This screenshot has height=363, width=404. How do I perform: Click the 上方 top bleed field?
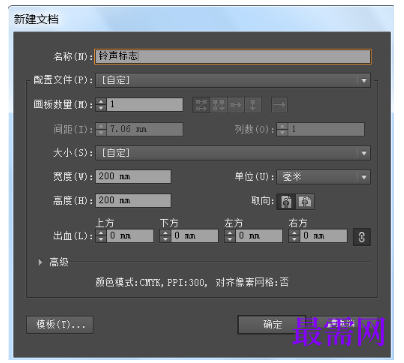point(130,236)
